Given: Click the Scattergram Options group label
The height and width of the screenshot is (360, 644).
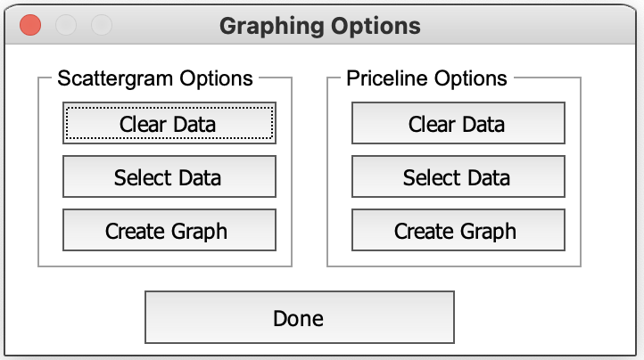Looking at the screenshot, I should pyautogui.click(x=155, y=78).
